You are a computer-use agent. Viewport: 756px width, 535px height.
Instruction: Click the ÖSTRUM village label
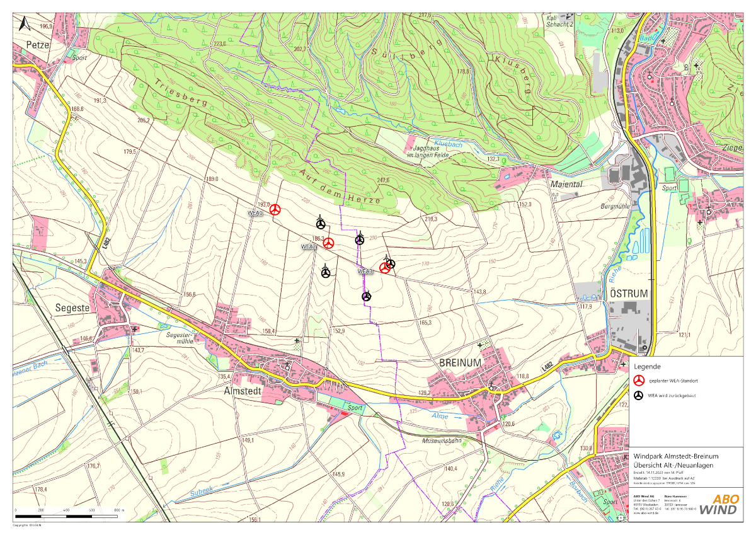tap(628, 294)
